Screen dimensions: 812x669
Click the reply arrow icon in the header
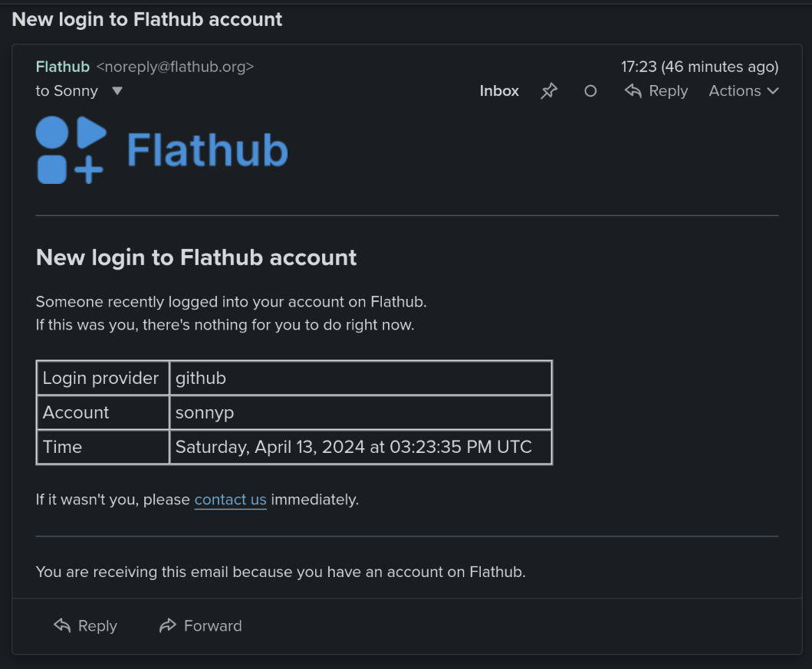click(x=633, y=91)
